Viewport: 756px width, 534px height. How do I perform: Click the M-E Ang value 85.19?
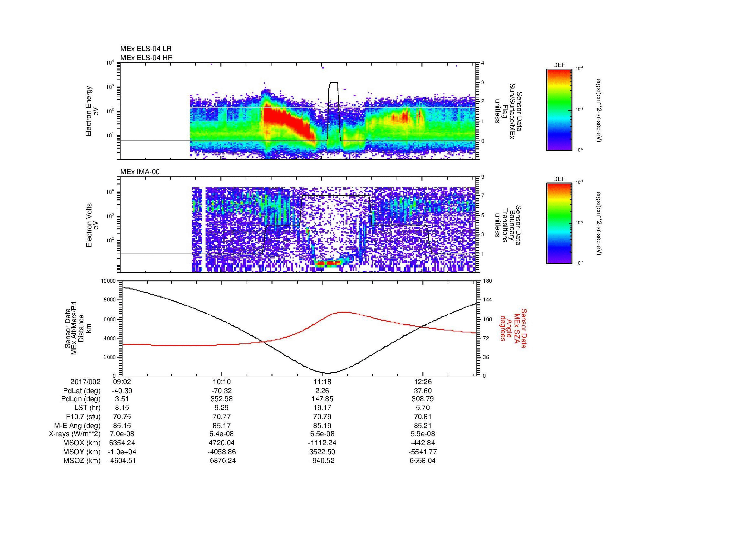pyautogui.click(x=322, y=425)
